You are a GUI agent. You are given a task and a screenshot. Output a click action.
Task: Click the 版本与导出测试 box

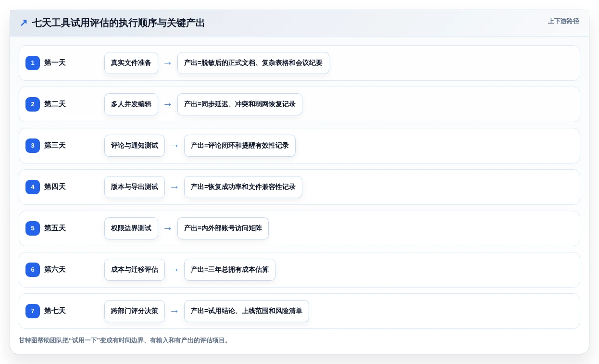click(135, 187)
